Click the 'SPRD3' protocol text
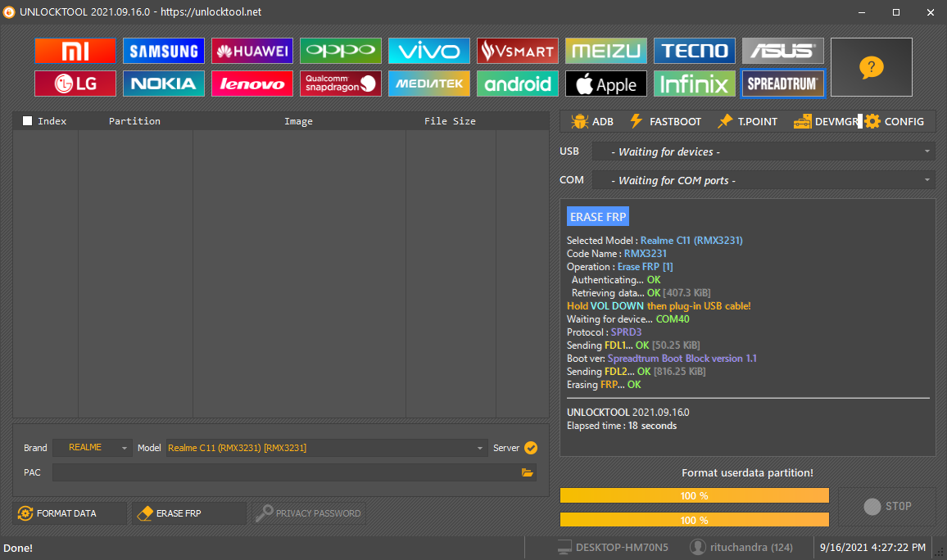Image resolution: width=947 pixels, height=560 pixels. pyautogui.click(x=627, y=332)
